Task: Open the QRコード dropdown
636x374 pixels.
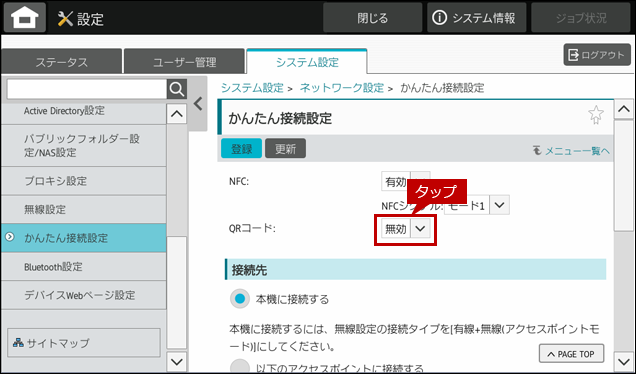Action: 405,229
